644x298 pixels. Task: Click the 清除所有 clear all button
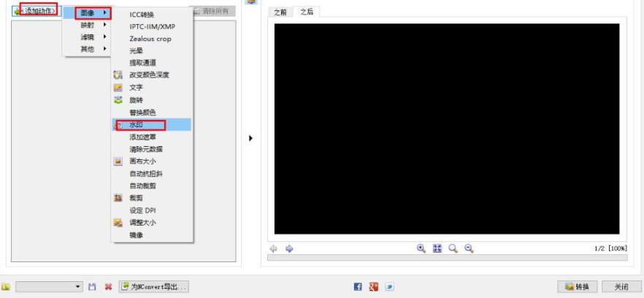(x=212, y=11)
